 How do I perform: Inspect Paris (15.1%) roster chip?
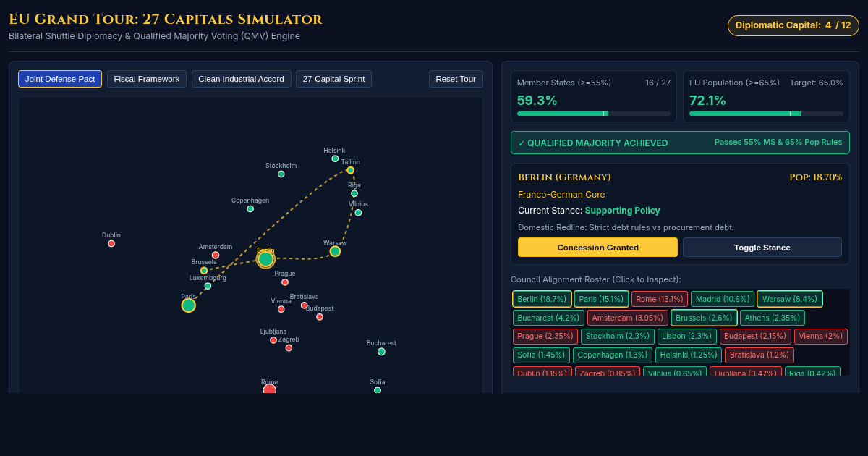(x=601, y=299)
